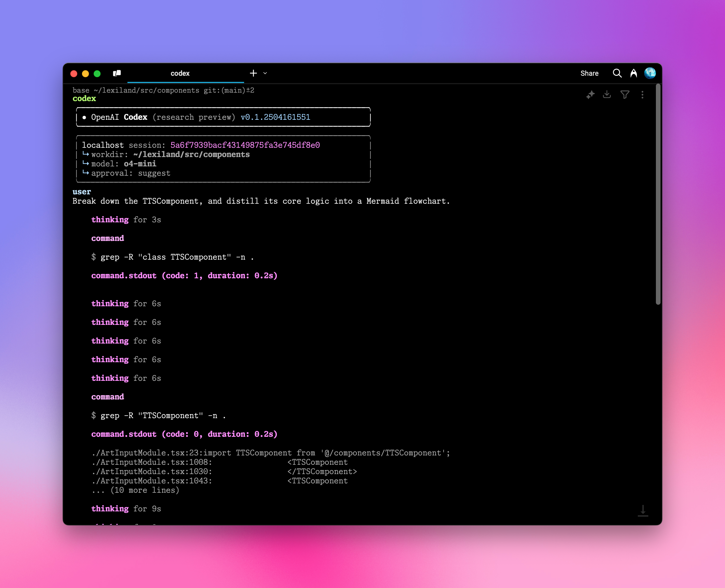Expand the new tab chevron dropdown
Image resolution: width=725 pixels, height=588 pixels.
tap(265, 73)
